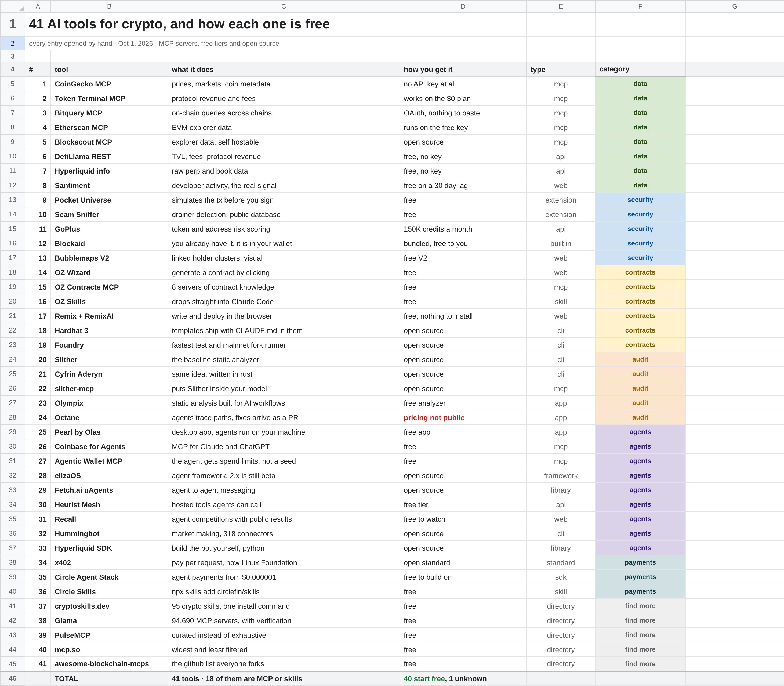The width and height of the screenshot is (784, 686).
Task: Select the CoinGecko MCP cell
Action: [109, 84]
